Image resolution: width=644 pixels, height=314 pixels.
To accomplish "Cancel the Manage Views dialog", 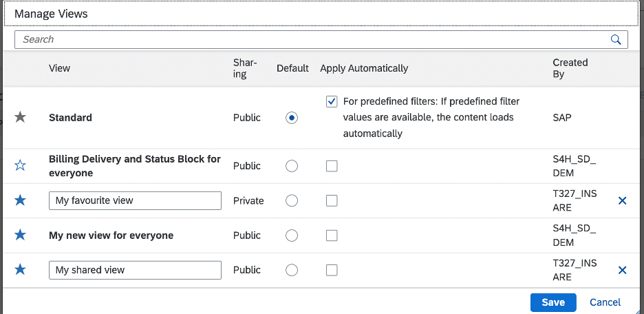I will (x=605, y=302).
